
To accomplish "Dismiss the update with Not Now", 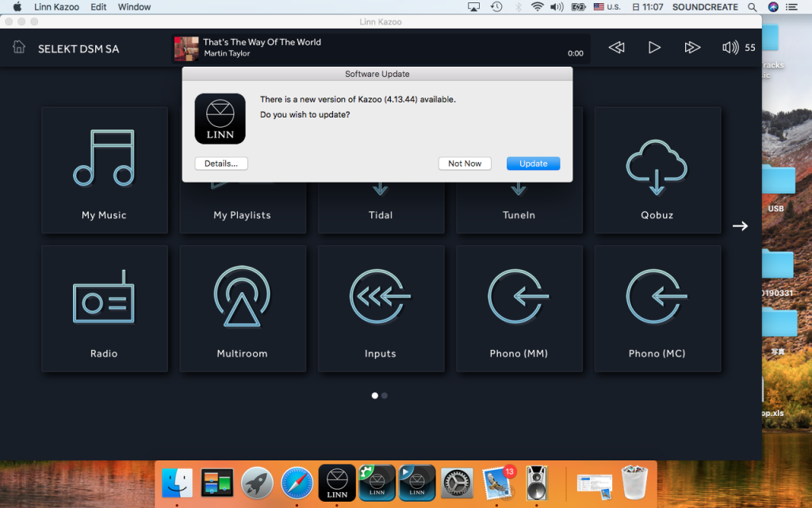I will tap(465, 164).
